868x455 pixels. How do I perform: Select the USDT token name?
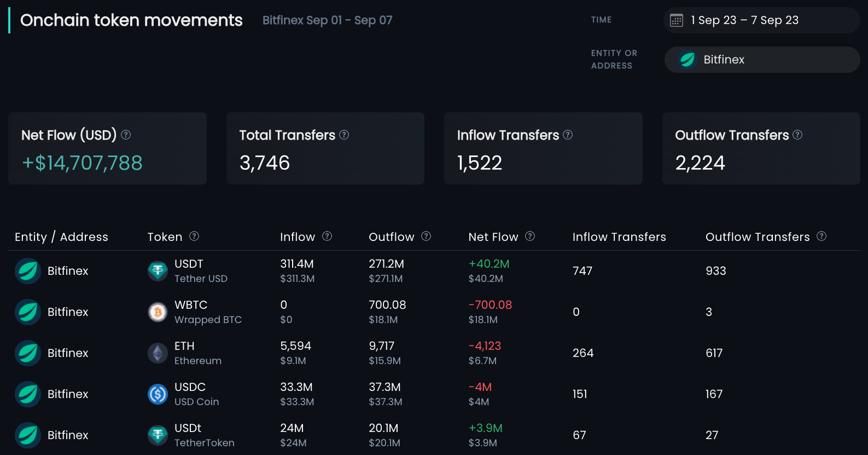click(x=189, y=264)
